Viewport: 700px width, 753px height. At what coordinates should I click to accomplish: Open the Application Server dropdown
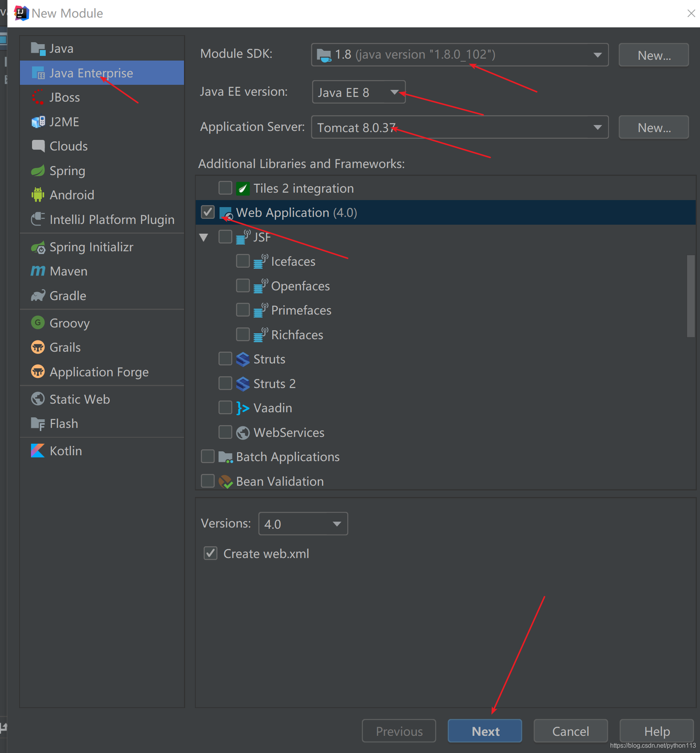pos(460,127)
